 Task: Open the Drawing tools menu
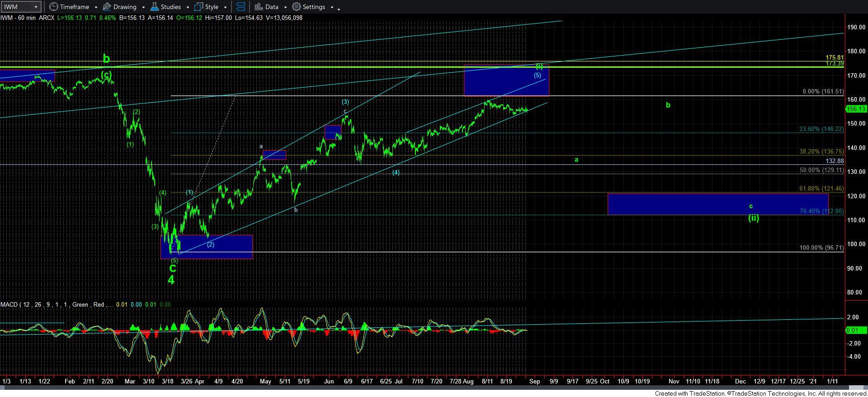120,7
